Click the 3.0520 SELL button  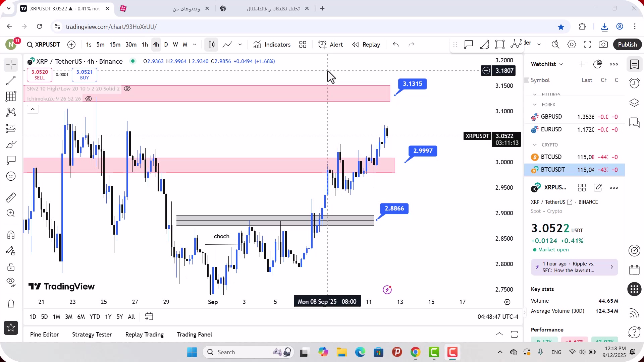point(40,75)
